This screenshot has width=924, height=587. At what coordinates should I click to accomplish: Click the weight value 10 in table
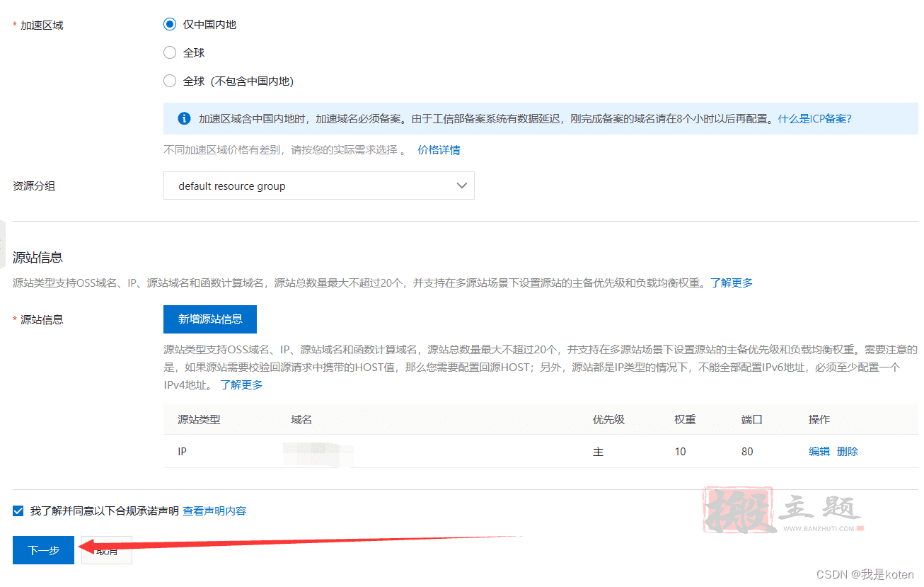point(680,451)
